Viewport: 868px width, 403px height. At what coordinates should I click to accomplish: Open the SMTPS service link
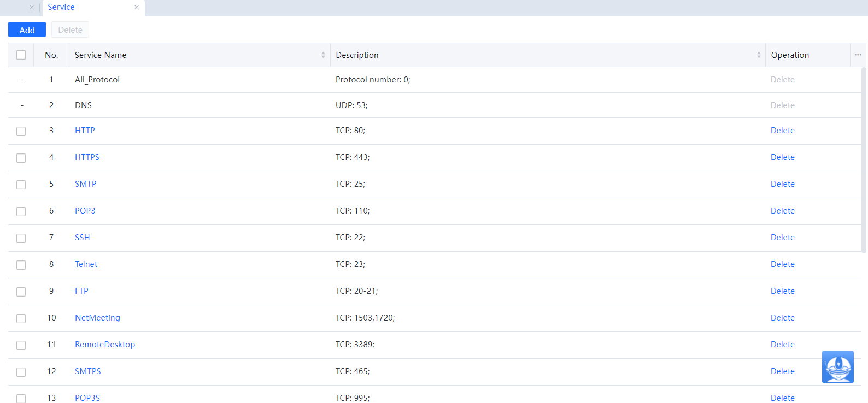(x=87, y=371)
